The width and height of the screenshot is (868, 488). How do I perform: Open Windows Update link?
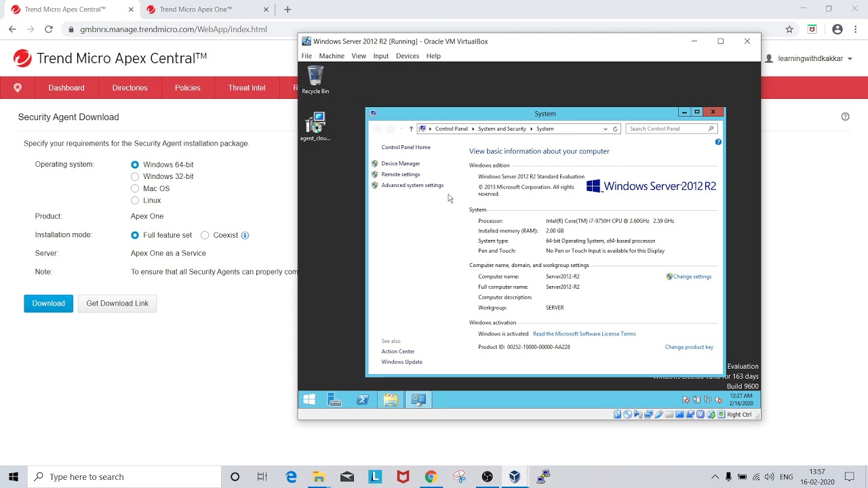[x=401, y=362]
